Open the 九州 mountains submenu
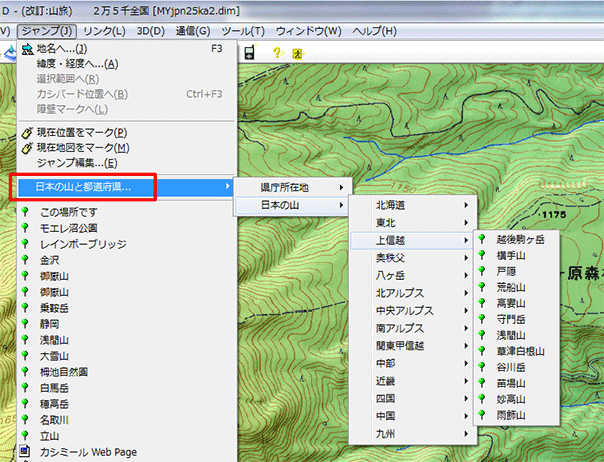This screenshot has height=462, width=604. click(414, 434)
